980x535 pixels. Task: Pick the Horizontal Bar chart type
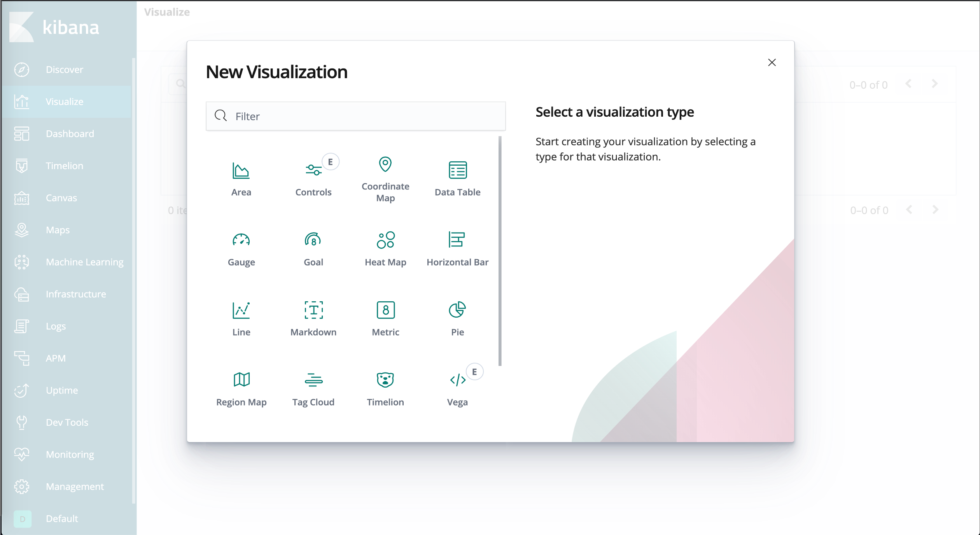pyautogui.click(x=457, y=249)
